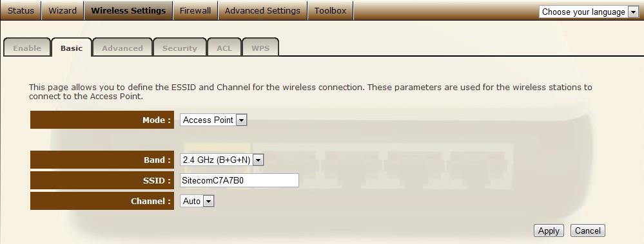This screenshot has height=244, width=644.
Task: Expand the Mode dropdown showing Access Point
Action: [213, 120]
